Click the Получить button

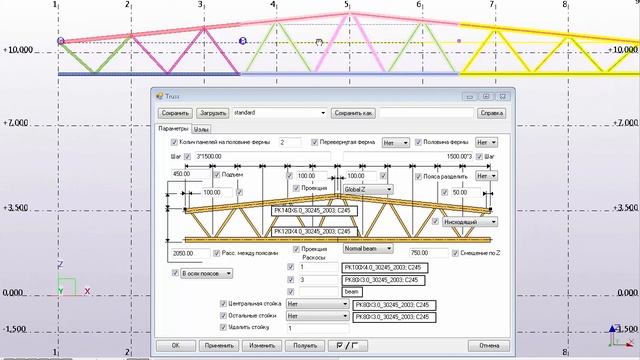(x=305, y=346)
